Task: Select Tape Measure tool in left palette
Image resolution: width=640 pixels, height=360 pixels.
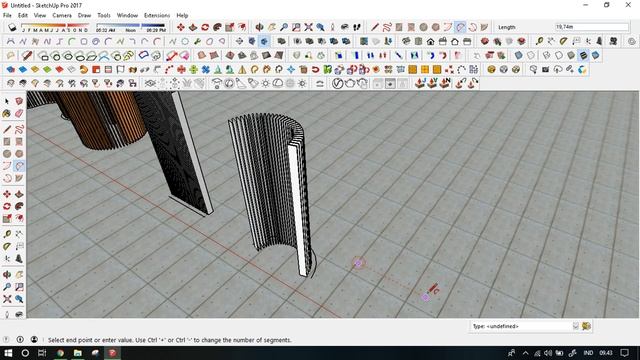Action: [7, 234]
